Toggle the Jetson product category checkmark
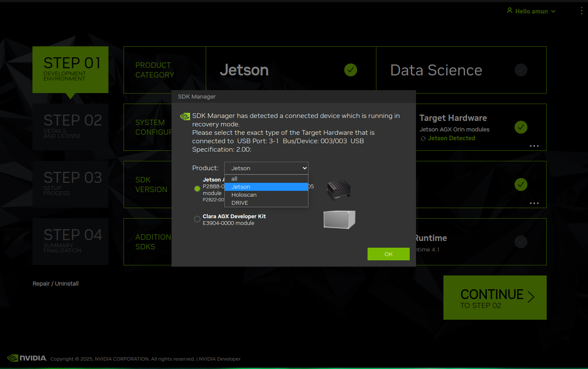Screen dimensions: 588x369 click(351, 70)
